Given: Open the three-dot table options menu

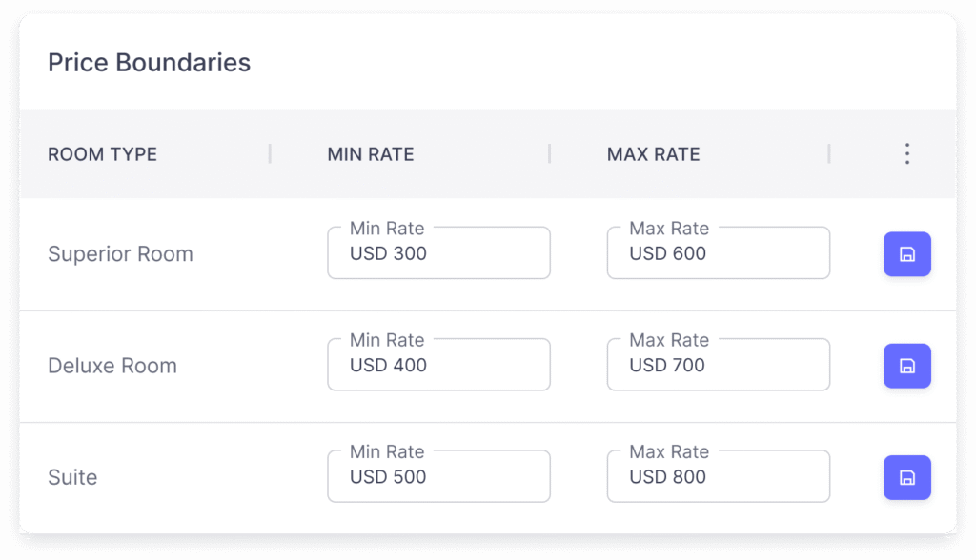Looking at the screenshot, I should click(906, 154).
